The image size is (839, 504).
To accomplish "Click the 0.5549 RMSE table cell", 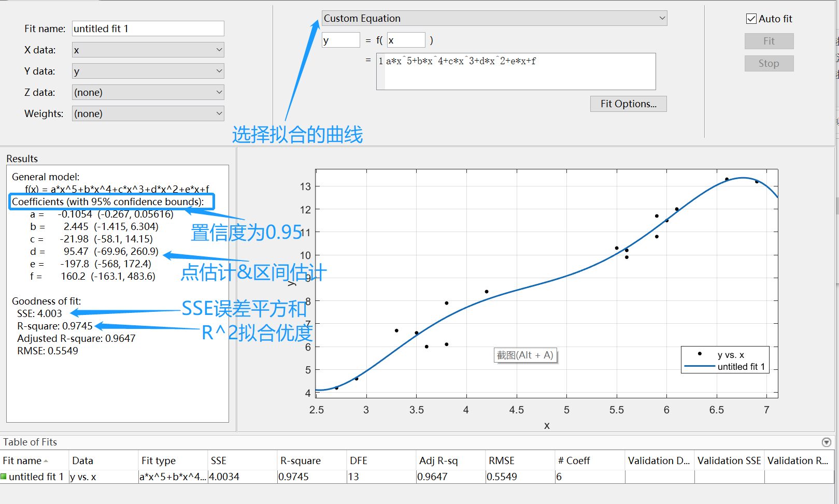I will [520, 477].
